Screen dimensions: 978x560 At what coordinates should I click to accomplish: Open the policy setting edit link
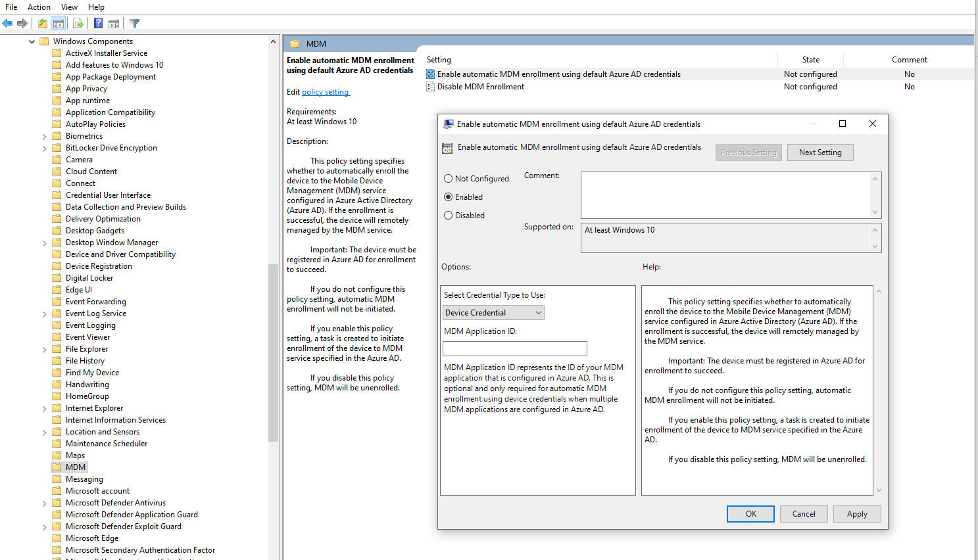click(325, 92)
